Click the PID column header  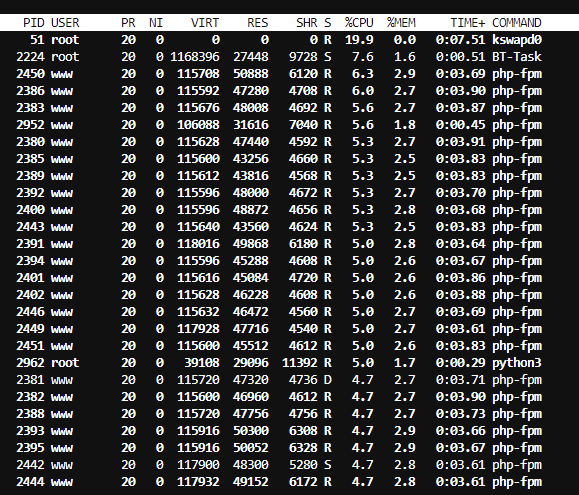click(34, 23)
